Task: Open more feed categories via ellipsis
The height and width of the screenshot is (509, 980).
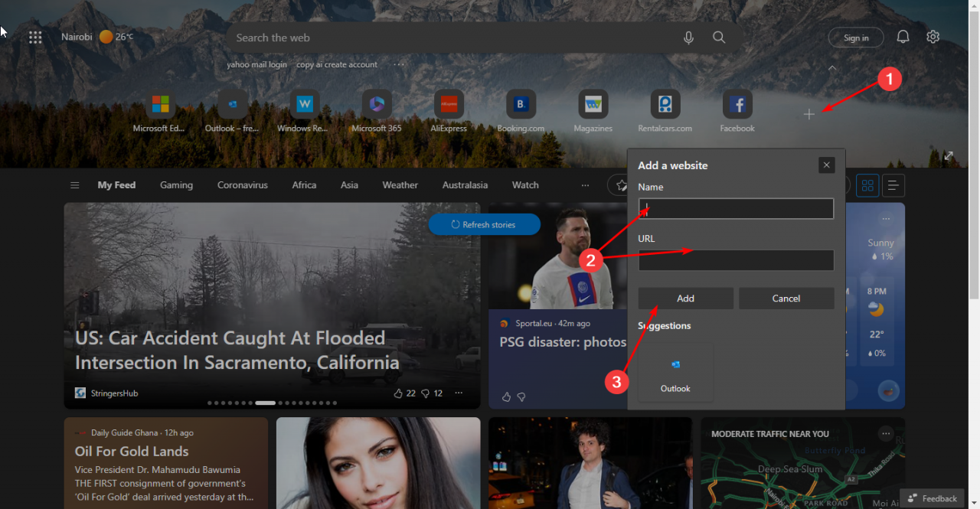Action: 585,184
